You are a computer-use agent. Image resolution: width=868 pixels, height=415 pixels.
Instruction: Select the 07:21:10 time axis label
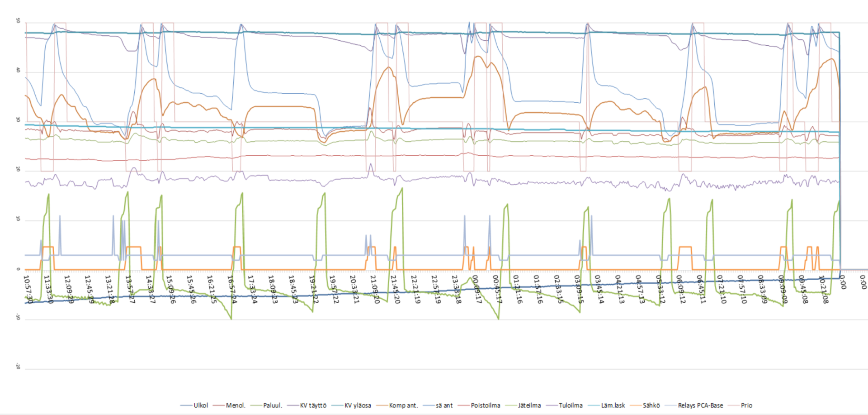722,290
